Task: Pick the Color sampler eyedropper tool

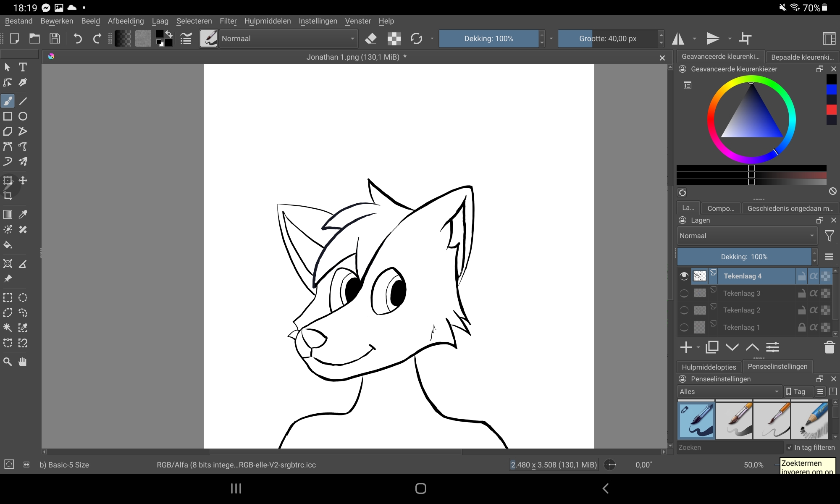Action: click(x=23, y=214)
